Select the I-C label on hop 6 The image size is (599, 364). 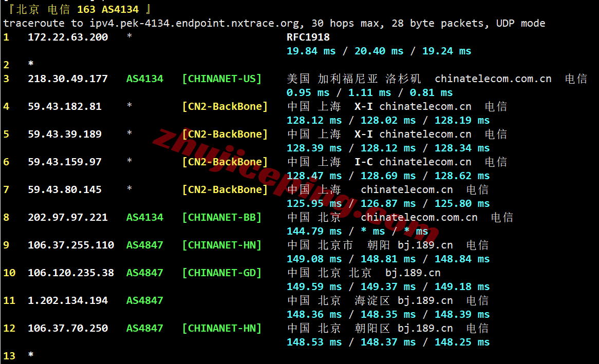coord(364,162)
